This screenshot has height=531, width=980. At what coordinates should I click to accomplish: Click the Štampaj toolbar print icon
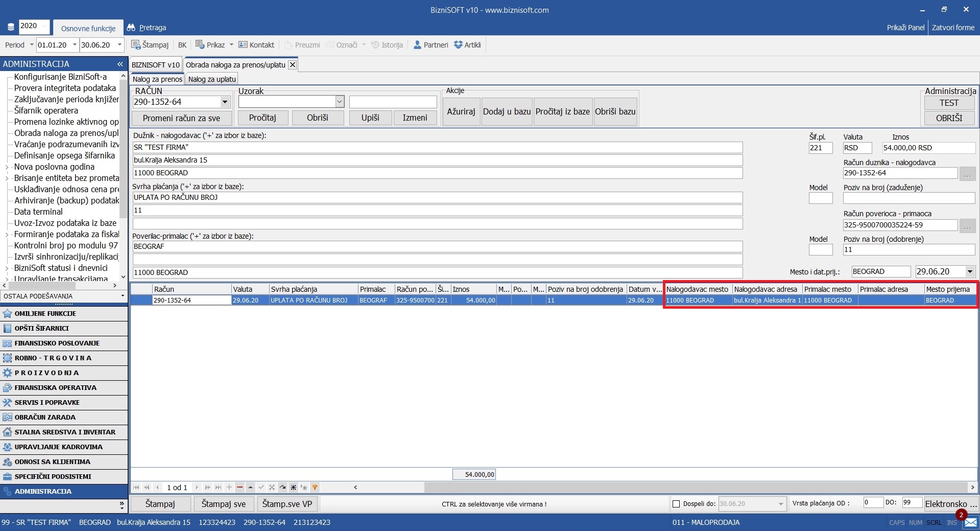coord(136,45)
